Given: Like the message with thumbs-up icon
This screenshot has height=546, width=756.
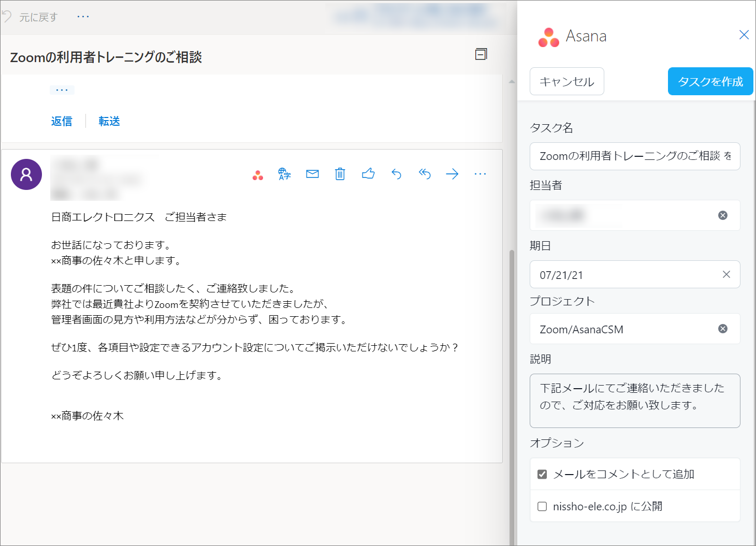Looking at the screenshot, I should [x=368, y=174].
